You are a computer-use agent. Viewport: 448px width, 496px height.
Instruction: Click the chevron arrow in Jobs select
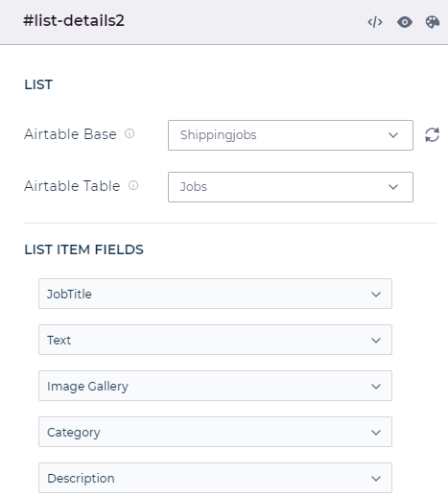(x=393, y=187)
